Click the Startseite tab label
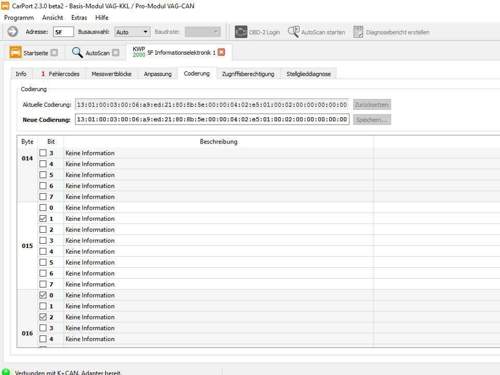Image resolution: width=500 pixels, height=375 pixels. click(x=36, y=53)
